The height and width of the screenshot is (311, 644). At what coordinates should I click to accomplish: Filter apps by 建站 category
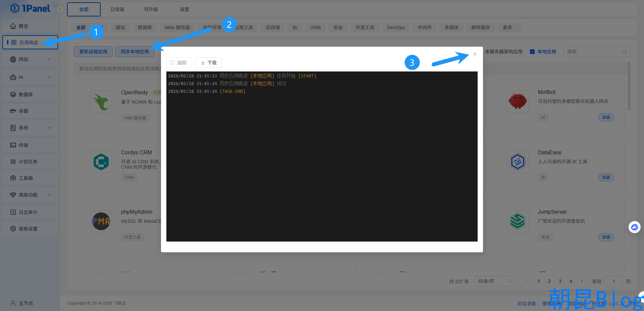(x=120, y=28)
